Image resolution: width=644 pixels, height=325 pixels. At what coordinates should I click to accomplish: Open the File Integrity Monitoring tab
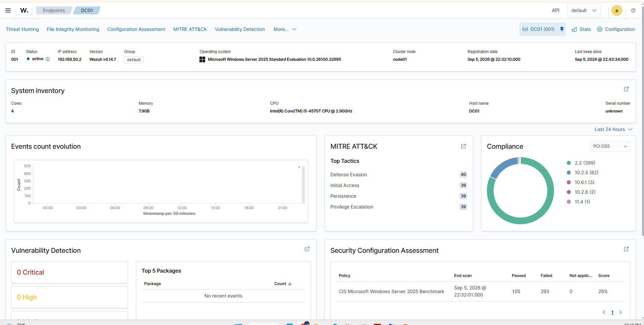click(x=73, y=29)
